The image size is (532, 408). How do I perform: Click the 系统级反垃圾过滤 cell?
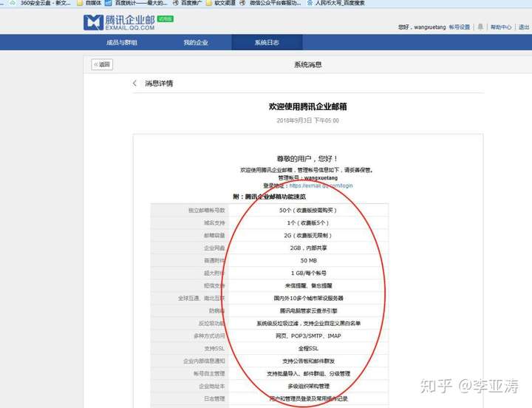(x=308, y=324)
